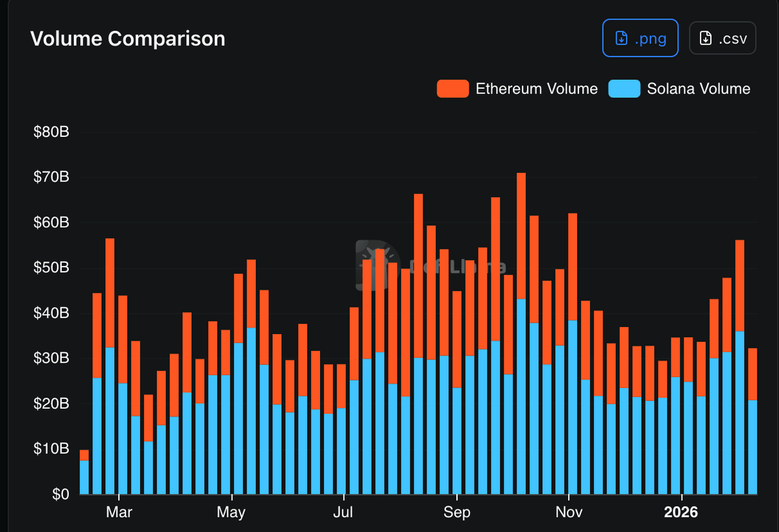Click the Volume Comparison title

pos(128,38)
